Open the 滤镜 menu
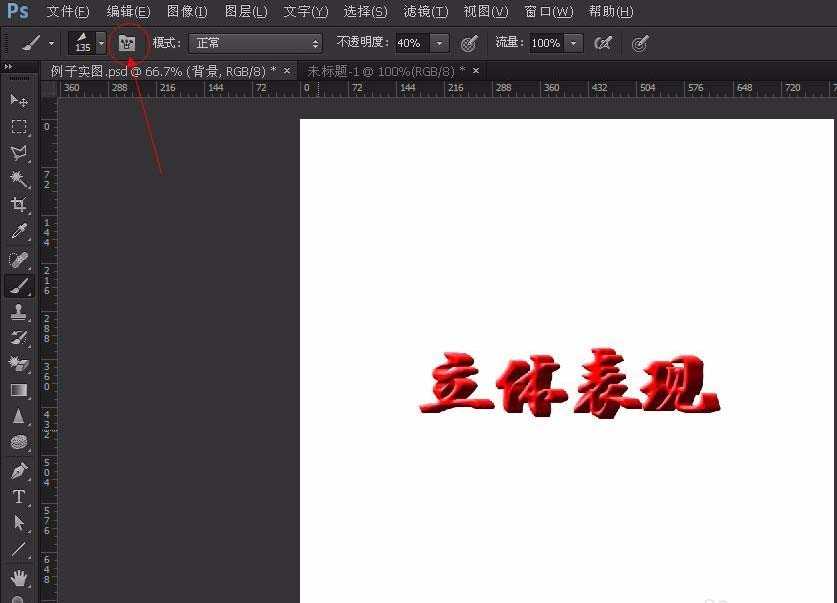This screenshot has height=603, width=837. pyautogui.click(x=425, y=12)
